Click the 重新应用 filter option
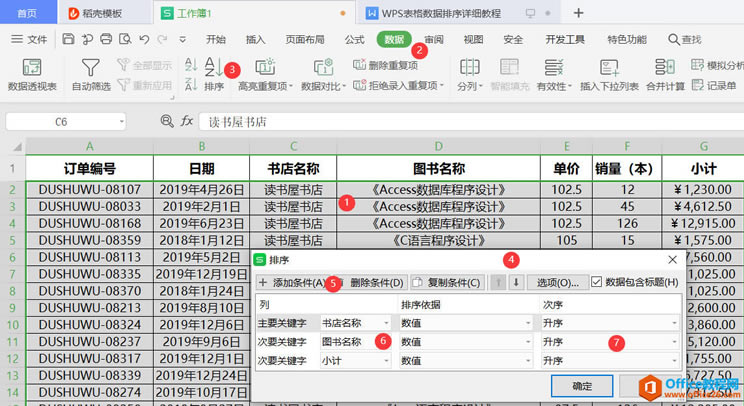The width and height of the screenshot is (744, 406). click(x=144, y=85)
